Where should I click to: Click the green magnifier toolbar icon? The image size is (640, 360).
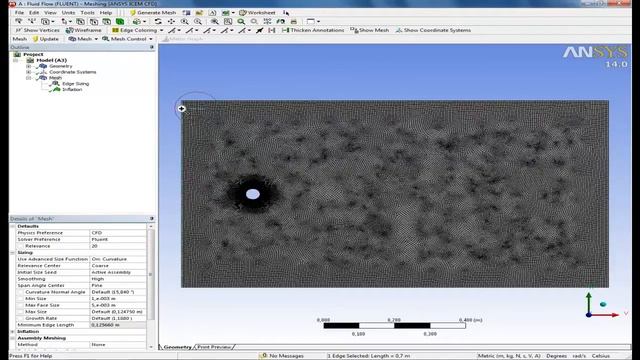(x=241, y=21)
